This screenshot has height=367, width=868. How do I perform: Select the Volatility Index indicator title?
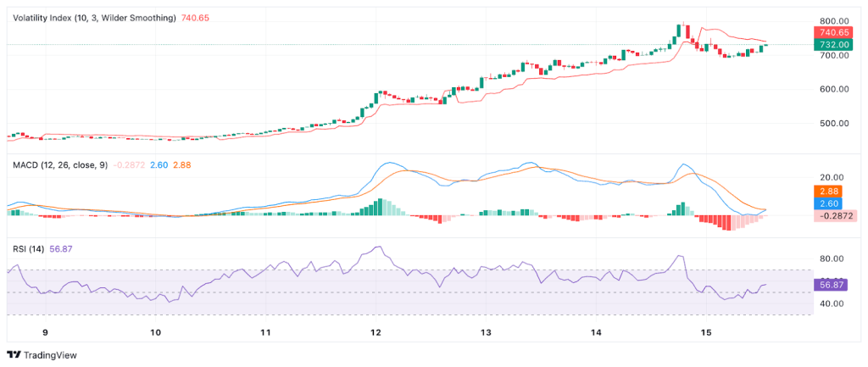point(92,18)
